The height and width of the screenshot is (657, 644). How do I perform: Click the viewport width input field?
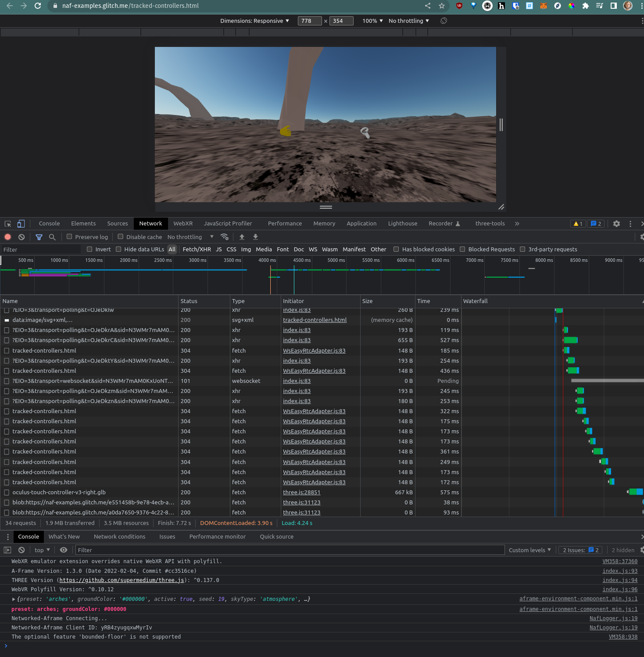309,21
